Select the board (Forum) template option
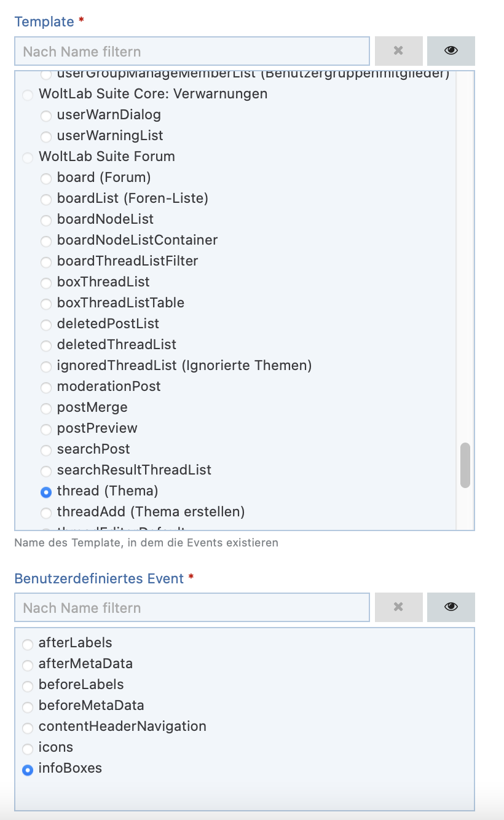Image resolution: width=504 pixels, height=820 pixels. pos(46,178)
